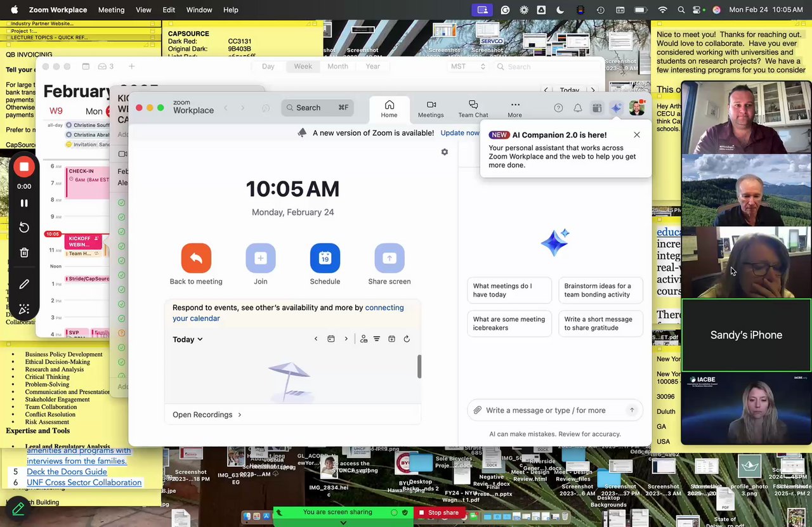The width and height of the screenshot is (812, 527).
Task: Open Zoom notifications bell
Action: click(578, 108)
